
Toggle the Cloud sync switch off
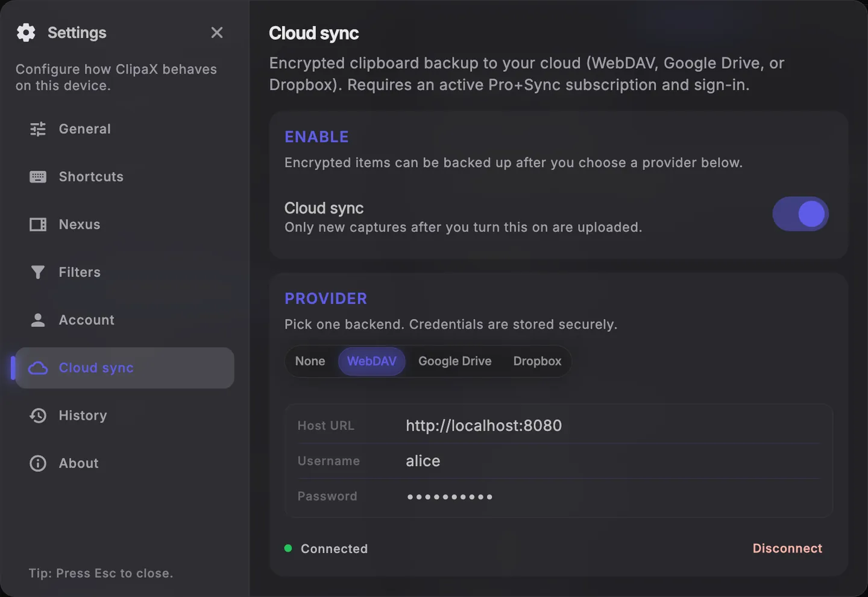pyautogui.click(x=800, y=214)
